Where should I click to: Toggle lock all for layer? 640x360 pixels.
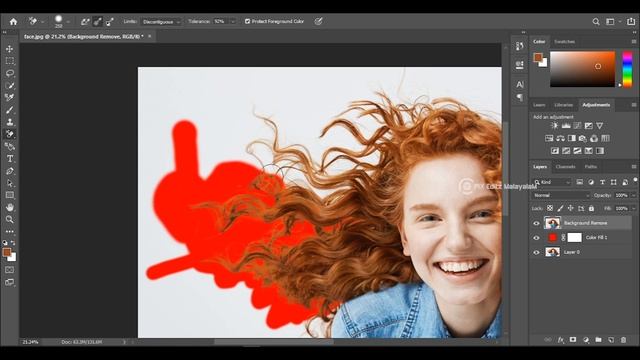[591, 208]
